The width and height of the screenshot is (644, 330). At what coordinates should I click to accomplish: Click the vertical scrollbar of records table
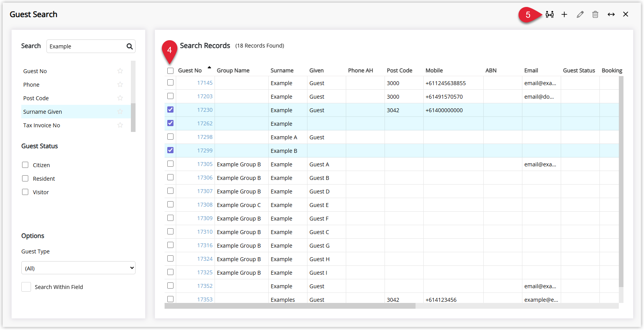[x=621, y=182]
